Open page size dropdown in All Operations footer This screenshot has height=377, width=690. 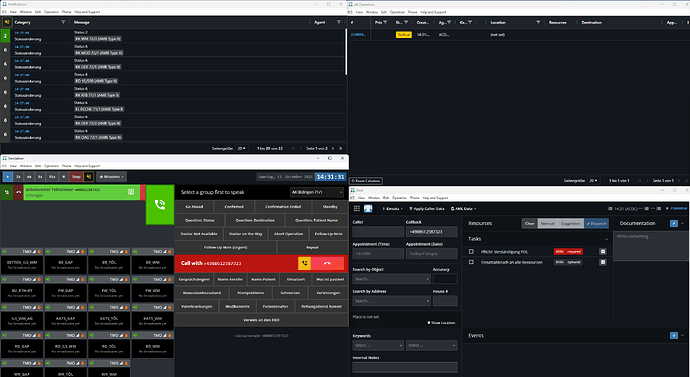click(x=593, y=181)
